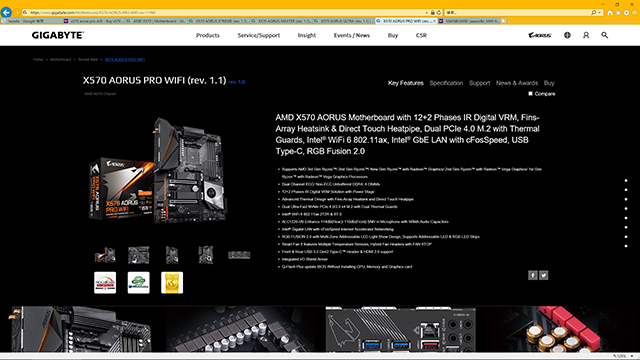Switch to the X570 AORUS XTREME browser tab
The image size is (640, 360).
pos(218,21)
